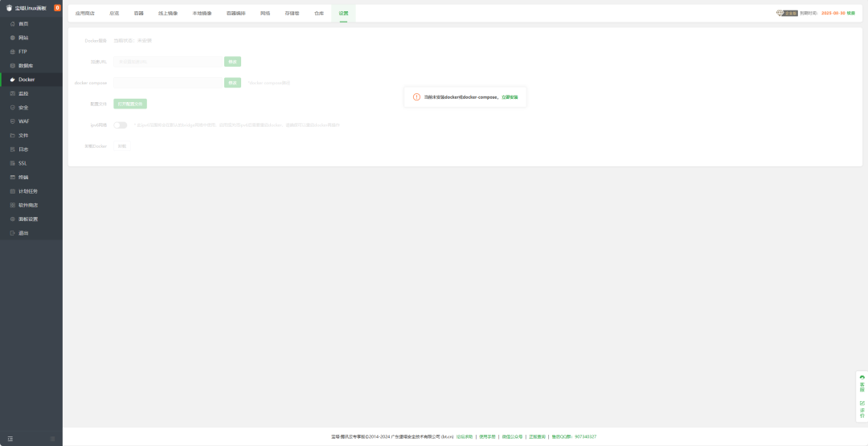Click the 卸载 uninstall Docker button
The image size is (868, 446).
click(122, 146)
